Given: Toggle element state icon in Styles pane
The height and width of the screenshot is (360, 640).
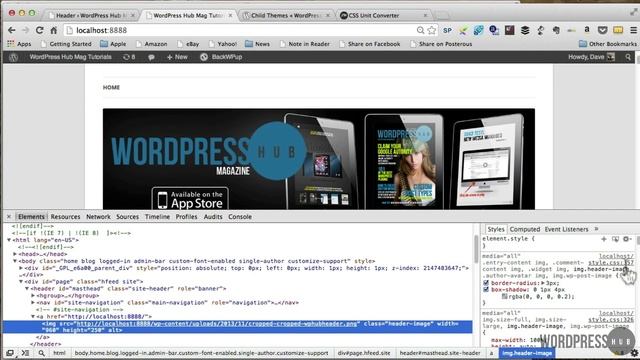Looking at the screenshot, I should [615, 239].
